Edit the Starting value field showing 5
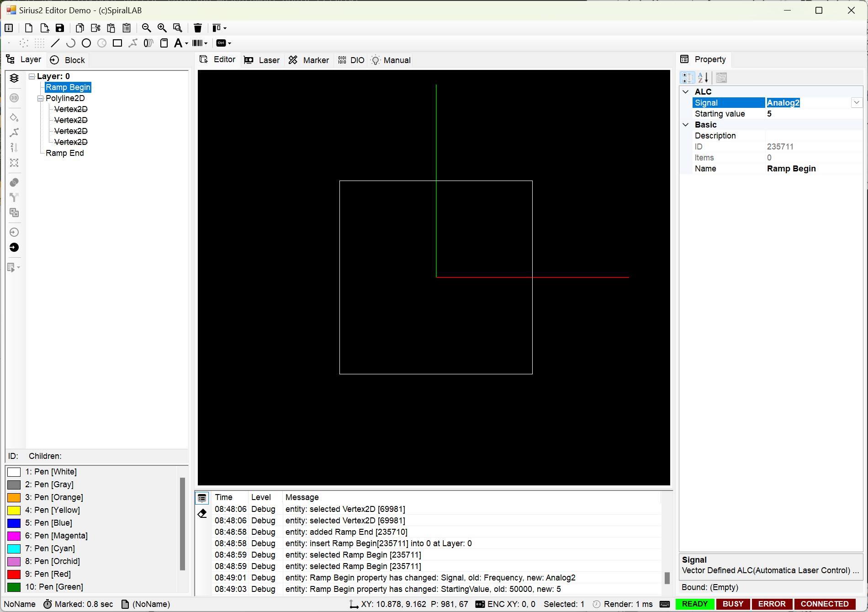This screenshot has width=868, height=612. (x=813, y=114)
